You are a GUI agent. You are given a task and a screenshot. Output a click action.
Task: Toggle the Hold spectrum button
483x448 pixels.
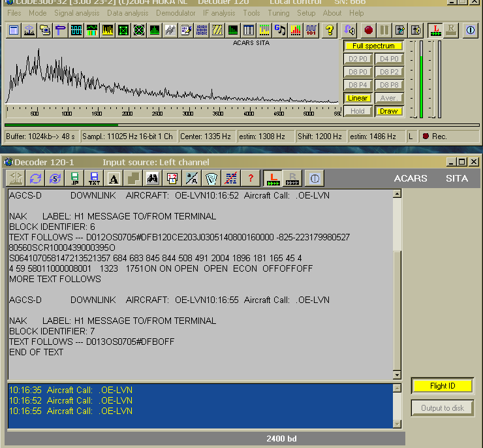[358, 111]
